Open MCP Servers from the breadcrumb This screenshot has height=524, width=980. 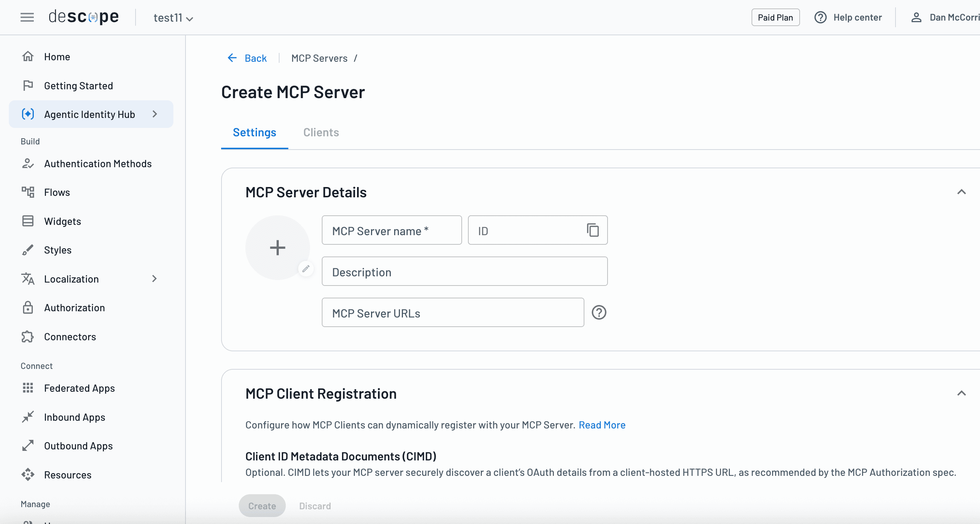[320, 58]
